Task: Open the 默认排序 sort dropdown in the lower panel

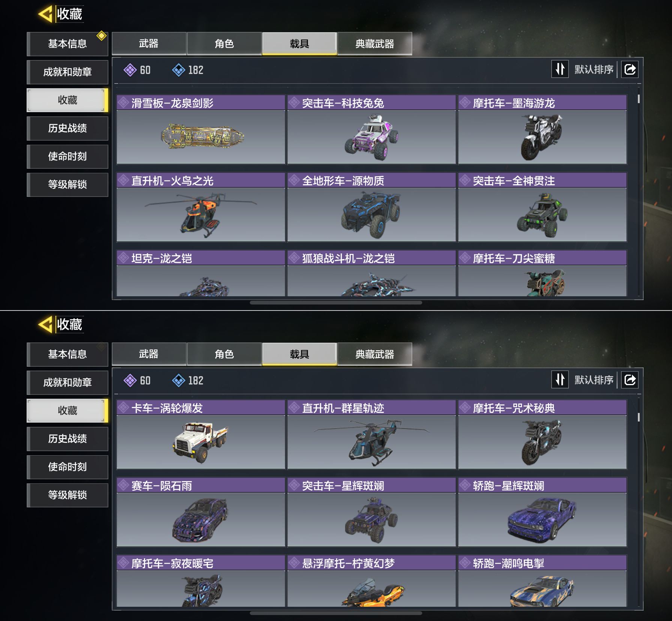Action: click(x=594, y=380)
